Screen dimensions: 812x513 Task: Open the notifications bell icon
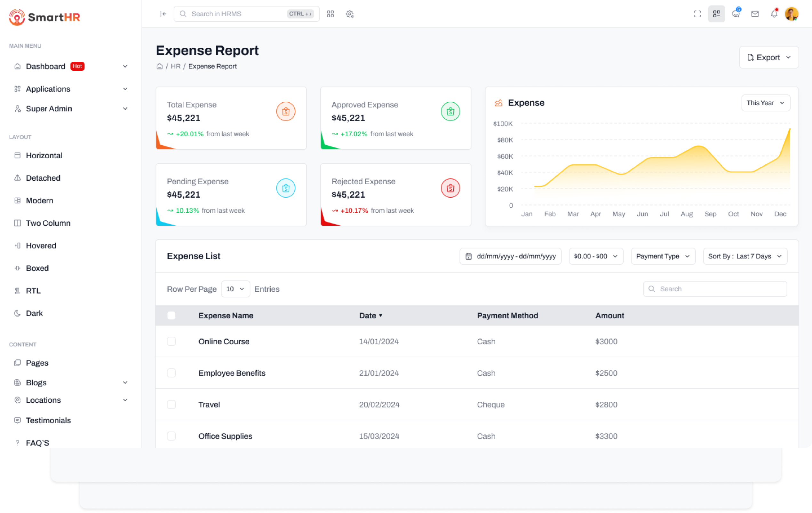point(774,14)
